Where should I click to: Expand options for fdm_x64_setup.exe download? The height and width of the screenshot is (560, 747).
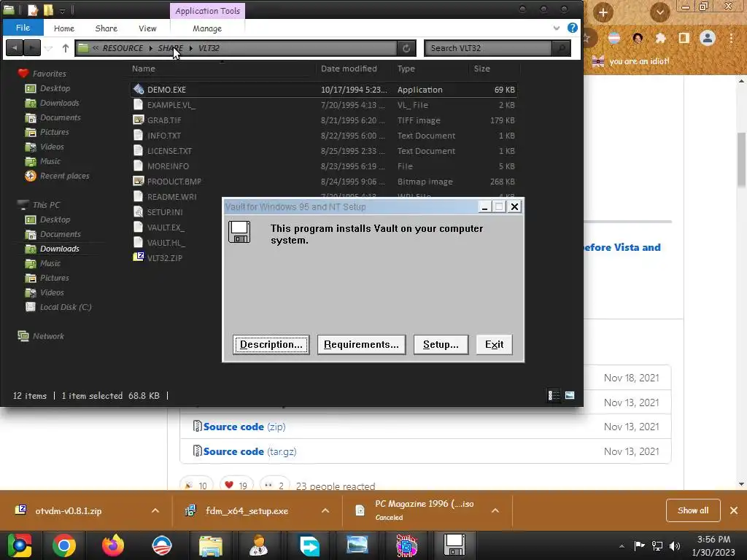point(325,510)
